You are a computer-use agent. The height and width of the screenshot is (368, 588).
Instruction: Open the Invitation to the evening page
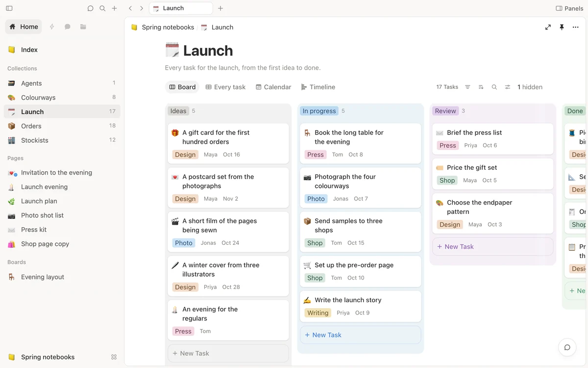pyautogui.click(x=62, y=173)
